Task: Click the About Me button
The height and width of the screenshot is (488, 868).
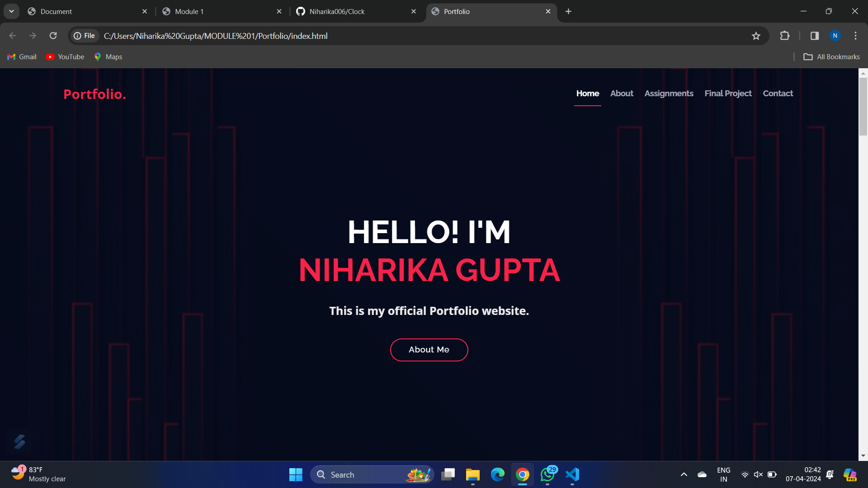Action: pos(429,350)
